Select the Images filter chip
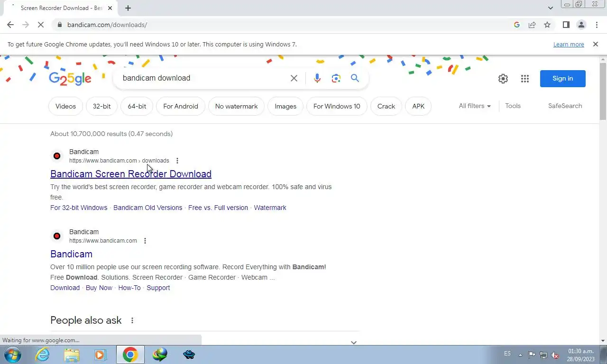The width and height of the screenshot is (607, 364). pos(285,106)
